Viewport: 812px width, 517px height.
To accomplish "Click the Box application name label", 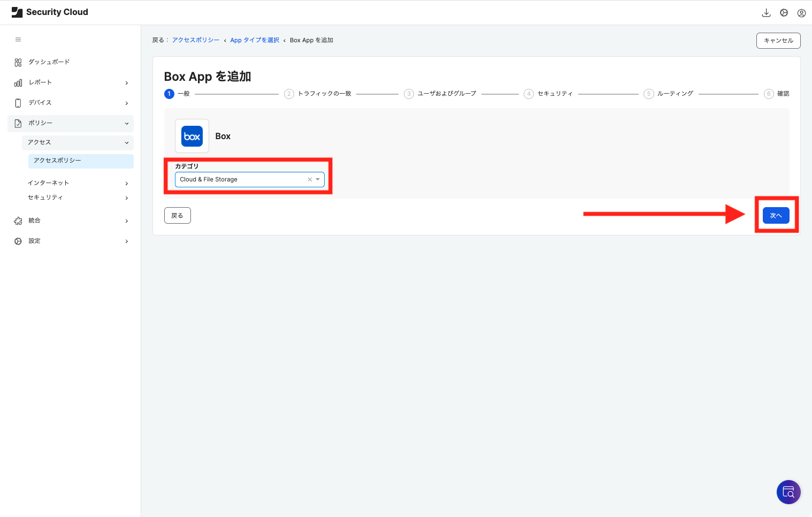I will pyautogui.click(x=223, y=136).
